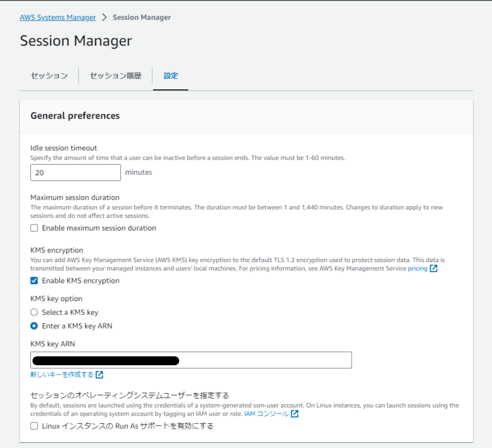Open the セッション履歴 tab
The width and height of the screenshot is (492, 448).
pyautogui.click(x=115, y=76)
